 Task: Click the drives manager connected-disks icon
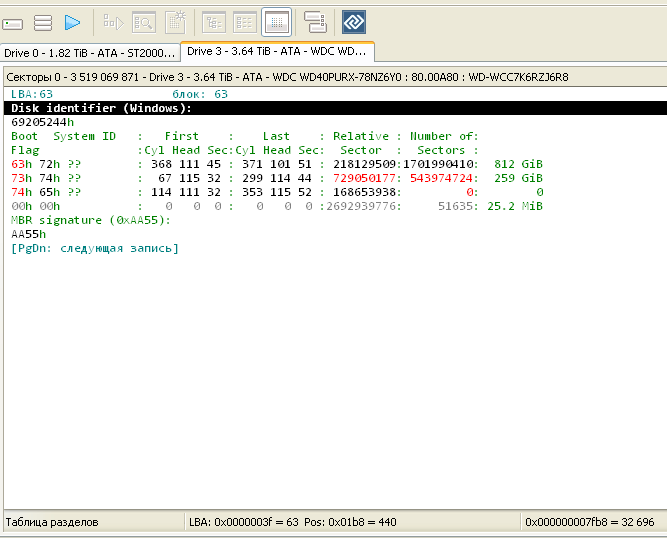point(315,22)
